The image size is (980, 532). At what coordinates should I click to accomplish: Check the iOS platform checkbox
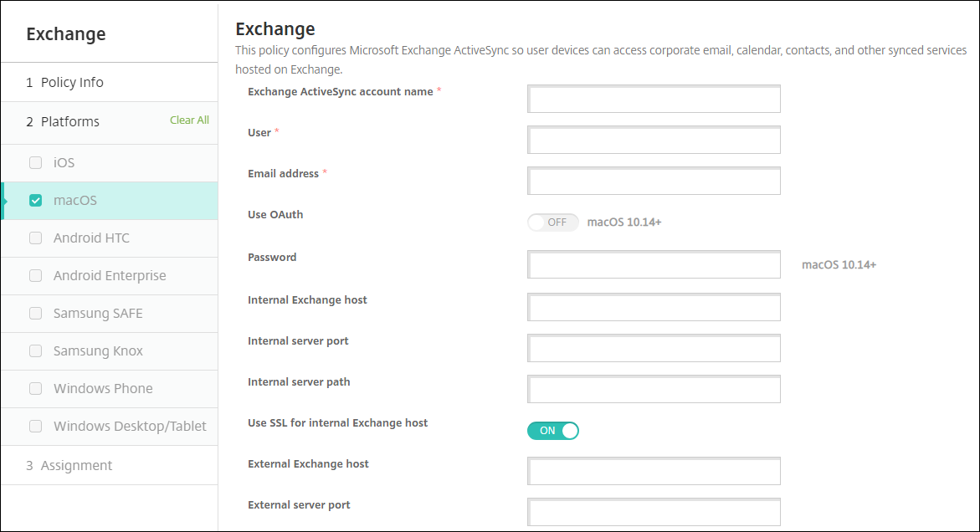click(x=35, y=163)
